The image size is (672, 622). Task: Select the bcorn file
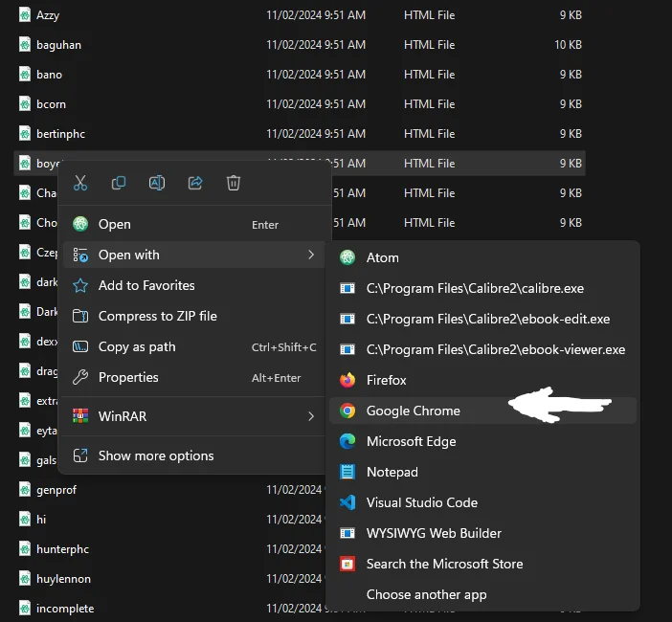point(300,104)
